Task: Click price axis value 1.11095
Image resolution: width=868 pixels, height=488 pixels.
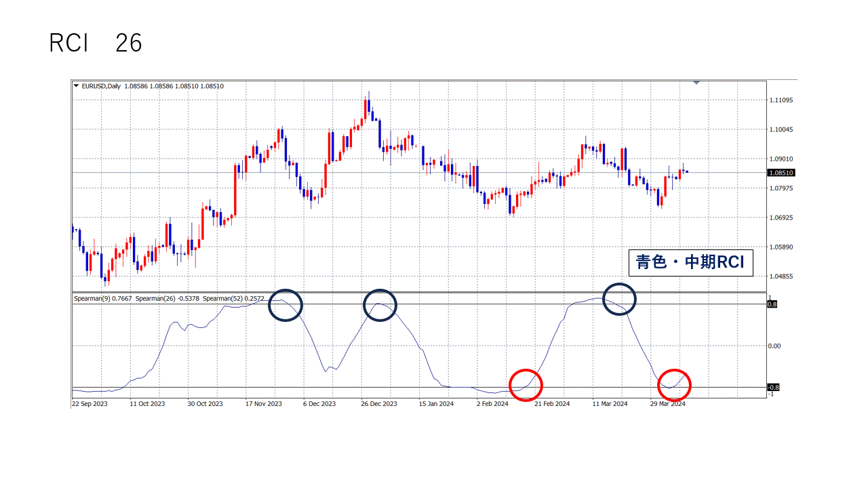Action: point(782,100)
